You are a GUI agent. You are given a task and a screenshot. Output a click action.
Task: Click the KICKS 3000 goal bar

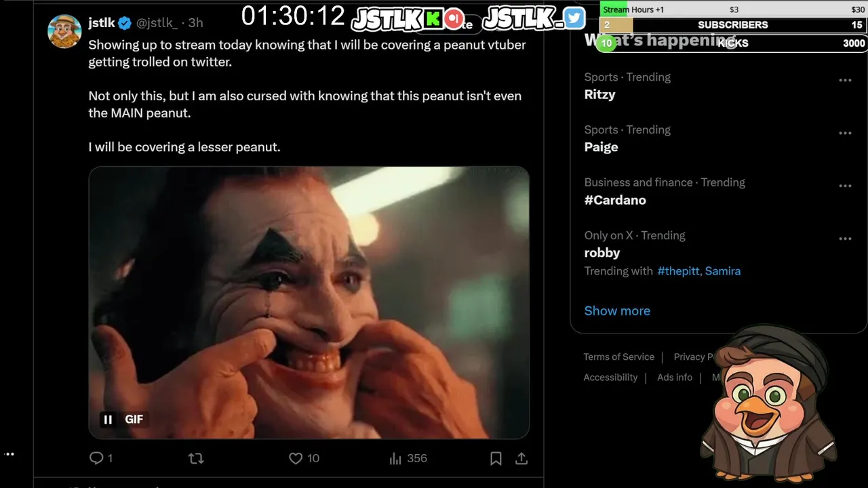[734, 43]
